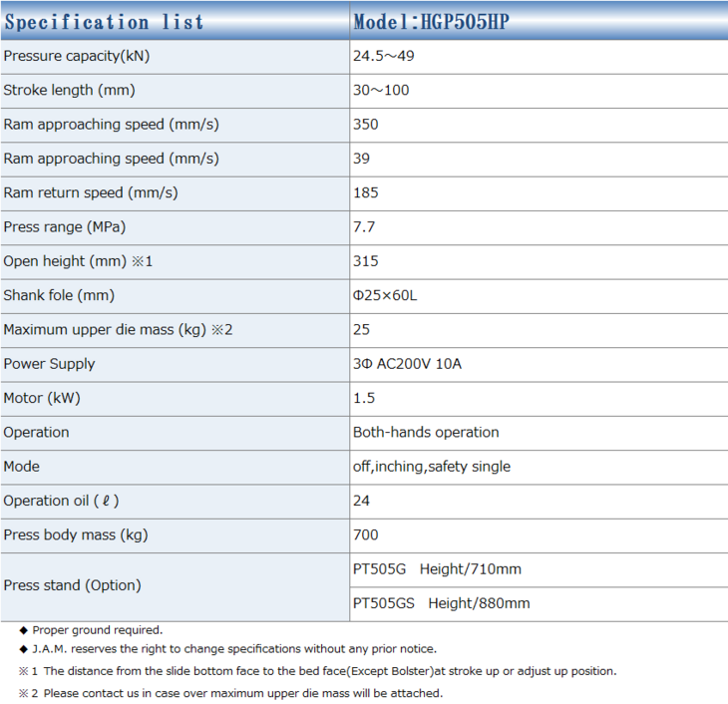
Task: Select the PT505G Height/710mm stand option
Action: [437, 569]
